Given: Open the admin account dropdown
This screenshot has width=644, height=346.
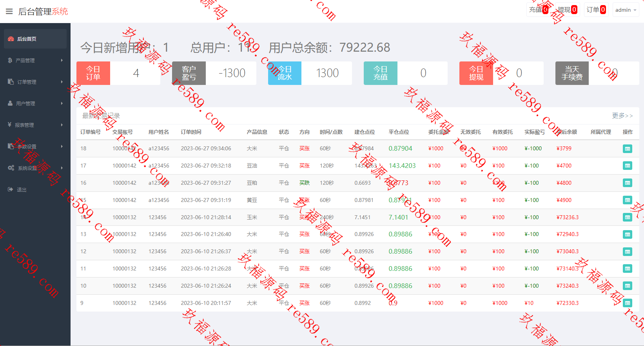Looking at the screenshot, I should pos(626,10).
